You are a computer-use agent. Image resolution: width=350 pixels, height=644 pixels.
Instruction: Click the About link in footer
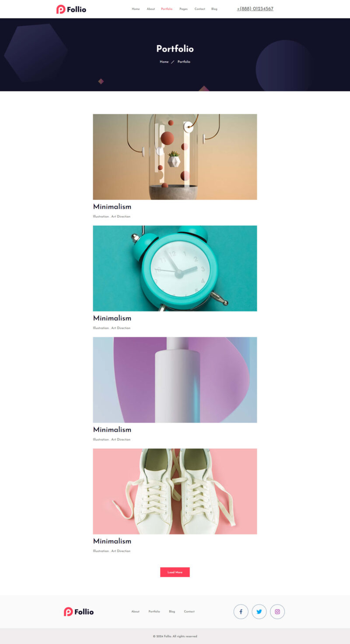point(135,612)
